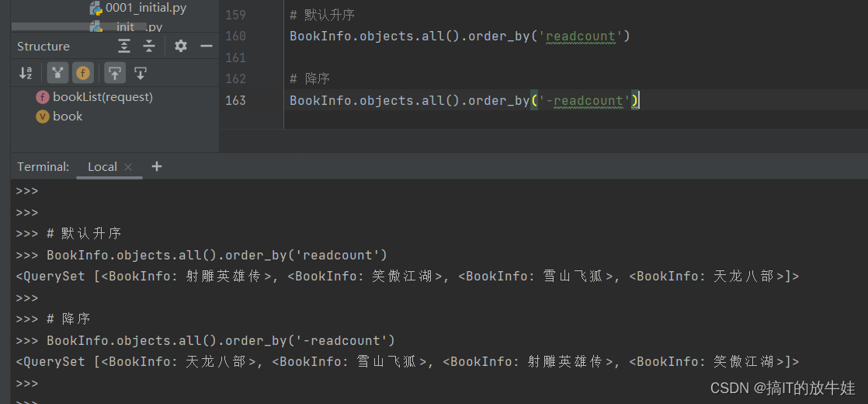Toggle Sort Alphabetically in Structure

[26, 72]
